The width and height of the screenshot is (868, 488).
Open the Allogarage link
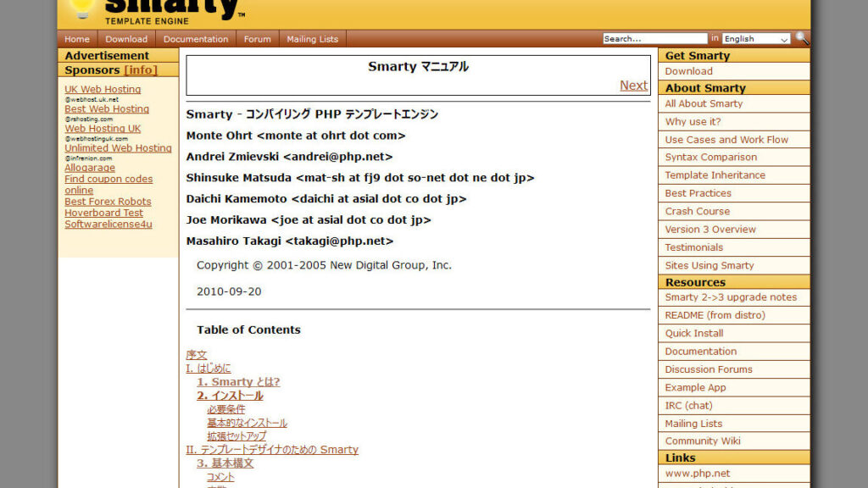90,168
